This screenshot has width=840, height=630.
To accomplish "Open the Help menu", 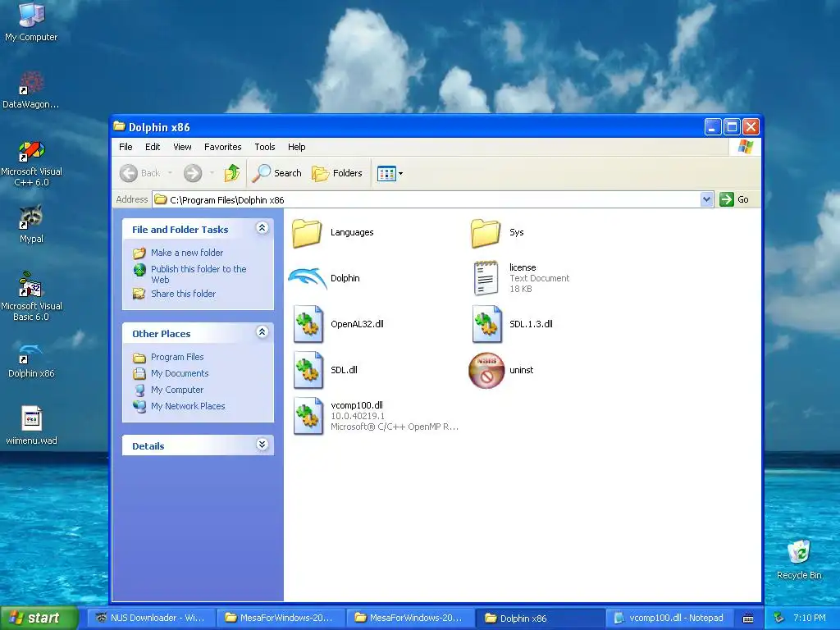I will pyautogui.click(x=296, y=147).
